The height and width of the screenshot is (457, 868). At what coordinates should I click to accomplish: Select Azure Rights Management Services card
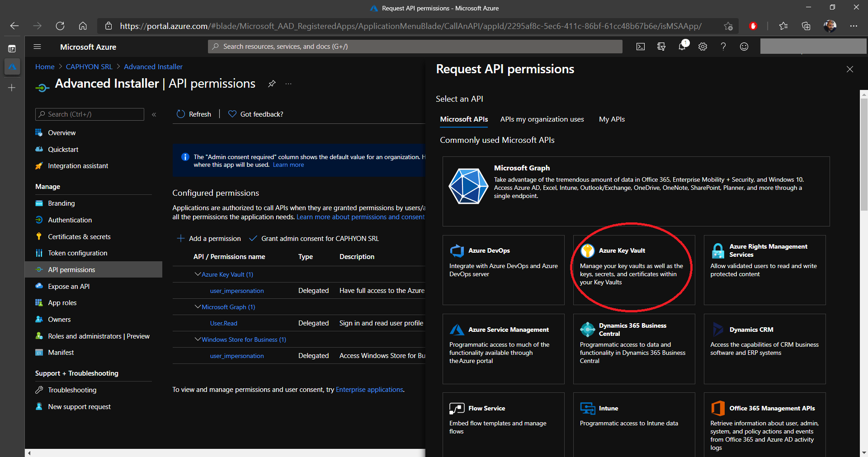(764, 270)
